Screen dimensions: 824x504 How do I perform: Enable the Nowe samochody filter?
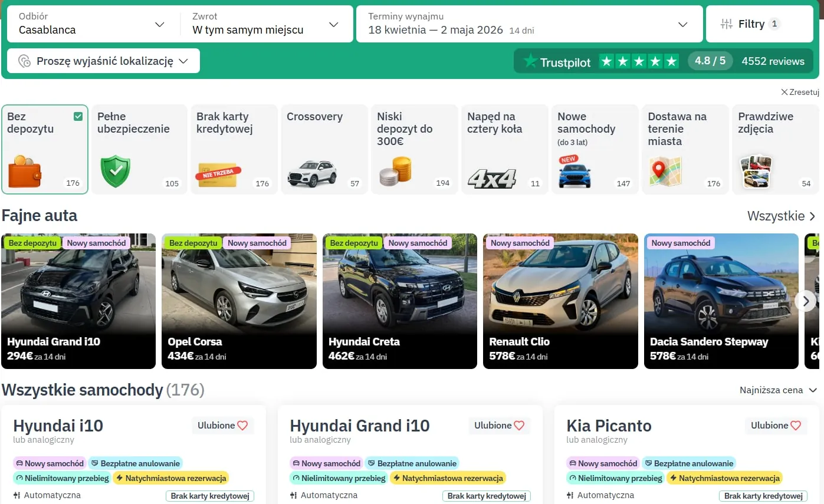point(595,149)
